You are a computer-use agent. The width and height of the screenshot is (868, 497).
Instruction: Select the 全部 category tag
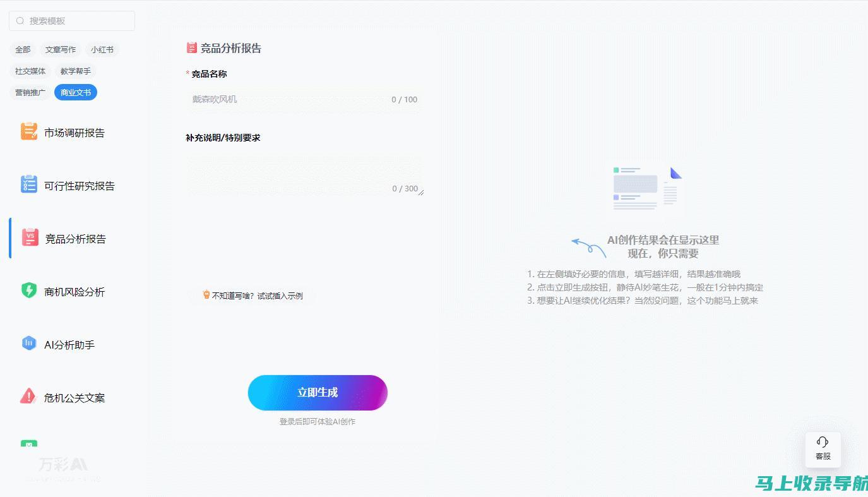pyautogui.click(x=23, y=49)
